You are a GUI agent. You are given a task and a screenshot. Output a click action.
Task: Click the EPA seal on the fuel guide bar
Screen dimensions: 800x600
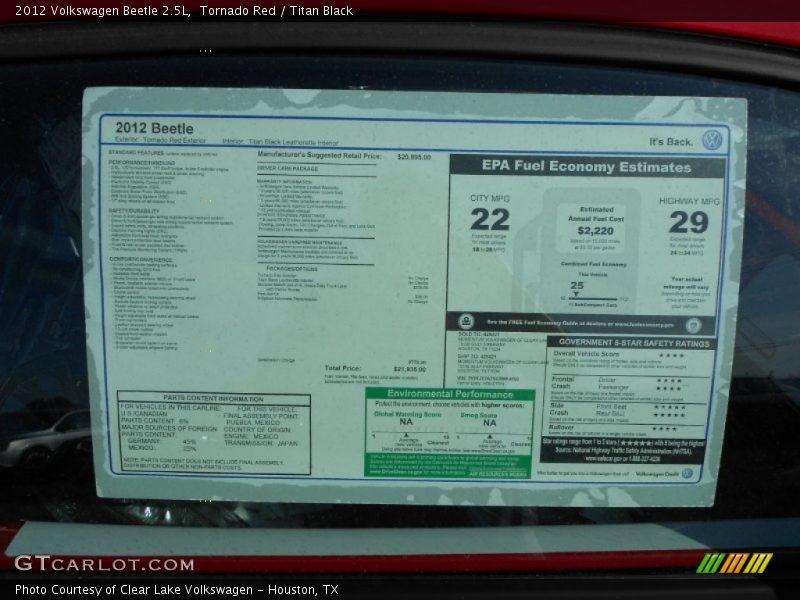[465, 321]
